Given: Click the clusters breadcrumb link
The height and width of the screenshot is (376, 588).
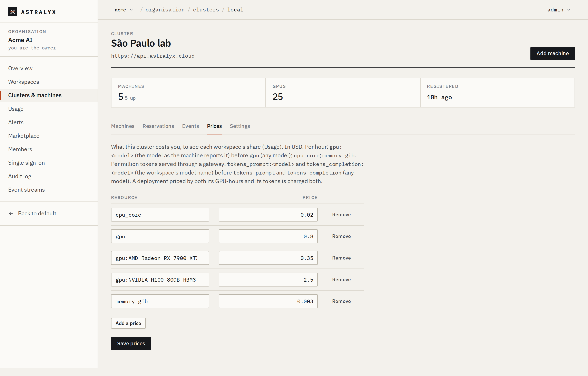Looking at the screenshot, I should tap(206, 10).
